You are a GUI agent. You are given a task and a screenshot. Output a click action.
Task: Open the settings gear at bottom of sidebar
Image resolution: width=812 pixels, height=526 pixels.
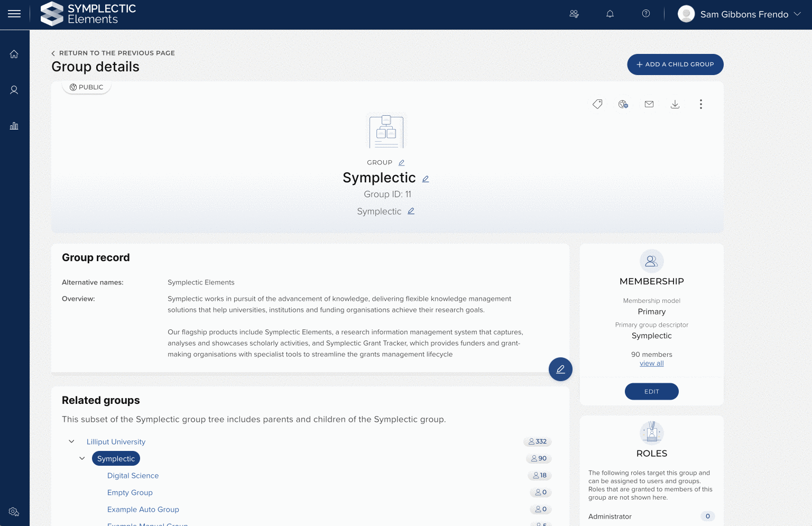[x=14, y=512]
